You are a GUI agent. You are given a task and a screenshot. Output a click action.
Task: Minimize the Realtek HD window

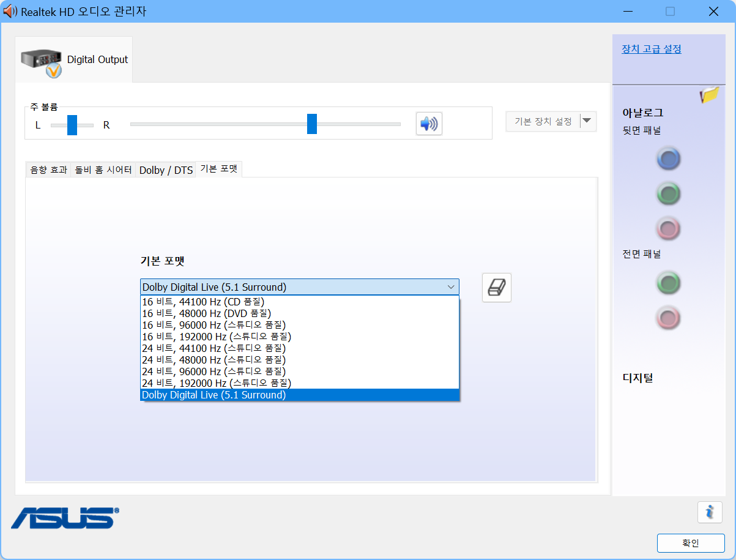(627, 11)
